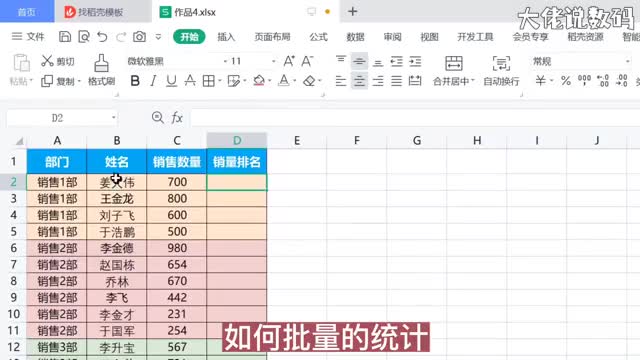Click the Cut scissors button

pyautogui.click(x=58, y=61)
